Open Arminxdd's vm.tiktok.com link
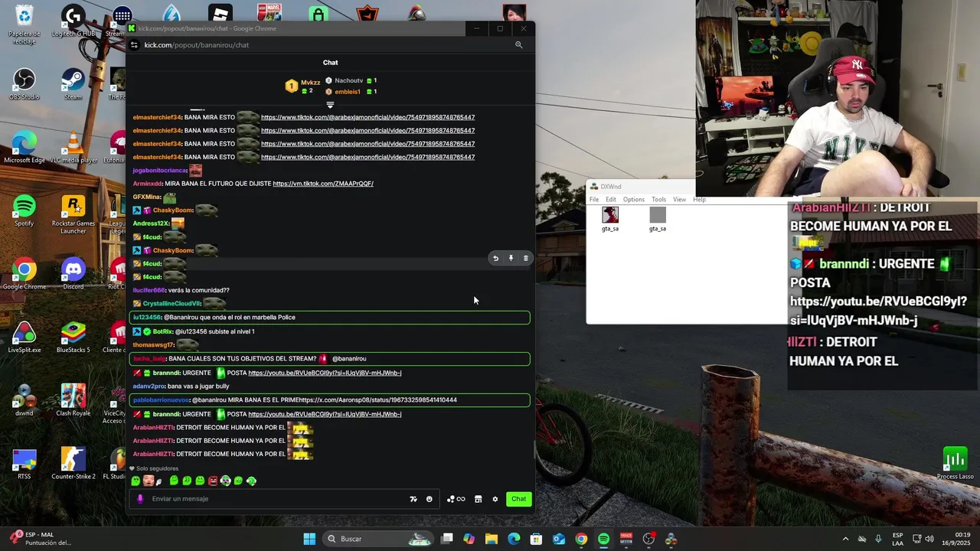 click(323, 184)
